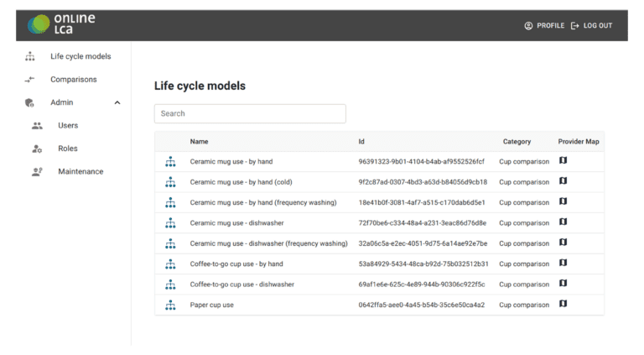Select id 0642ffa5-aee0-4a45-b54b-35c6e50ca4a2
This screenshot has height=355, width=644.
click(x=422, y=305)
